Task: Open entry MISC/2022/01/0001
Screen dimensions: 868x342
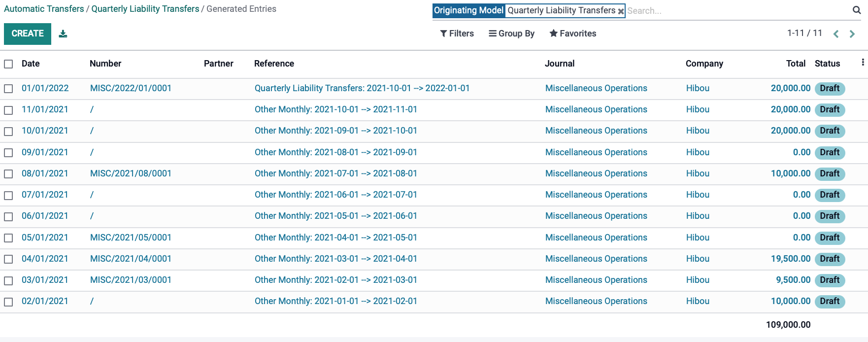Action: [131, 88]
